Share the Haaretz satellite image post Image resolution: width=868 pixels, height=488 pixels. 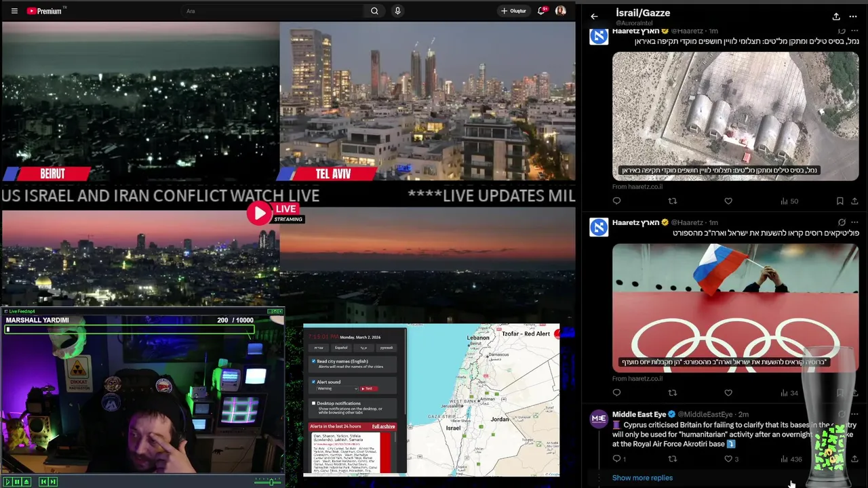pyautogui.click(x=854, y=201)
